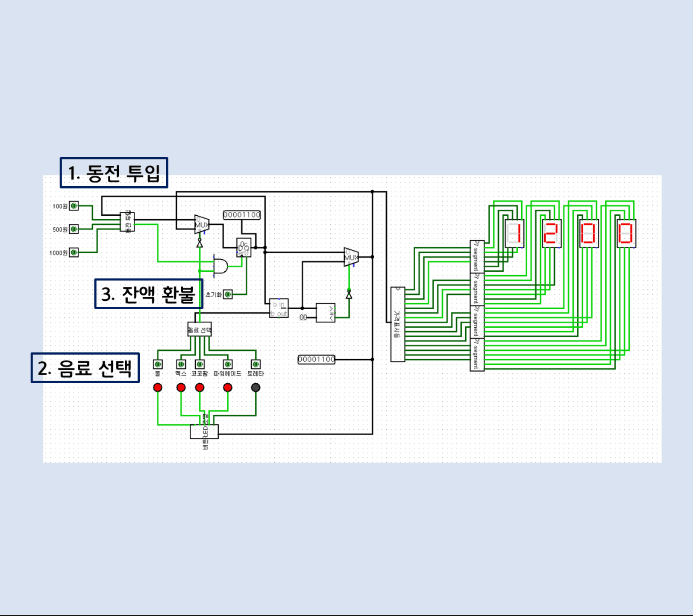Select the topmost 7 segment decoder block
The image size is (693, 616).
click(477, 257)
